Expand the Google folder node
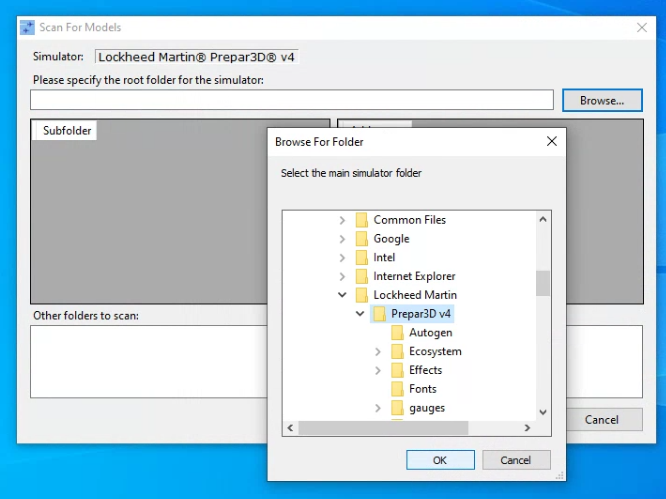The width and height of the screenshot is (666, 499). point(342,239)
